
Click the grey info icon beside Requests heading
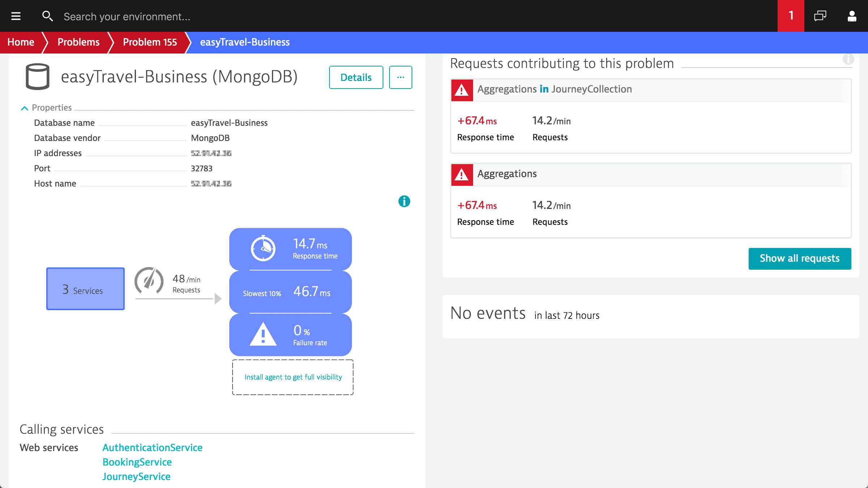click(848, 59)
